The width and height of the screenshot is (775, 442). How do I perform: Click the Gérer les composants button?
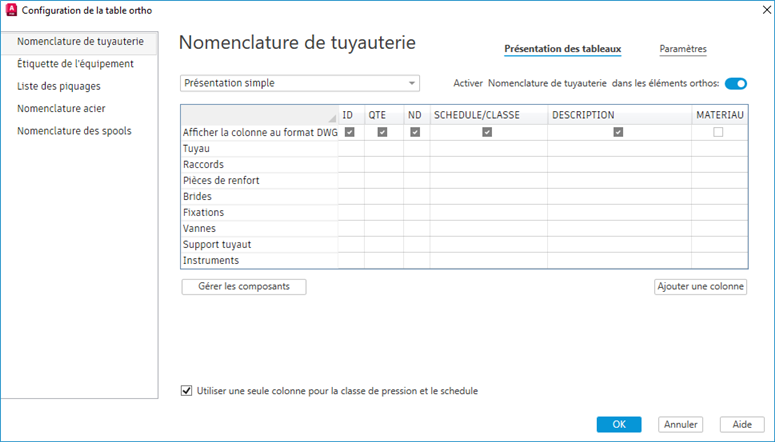tap(244, 287)
